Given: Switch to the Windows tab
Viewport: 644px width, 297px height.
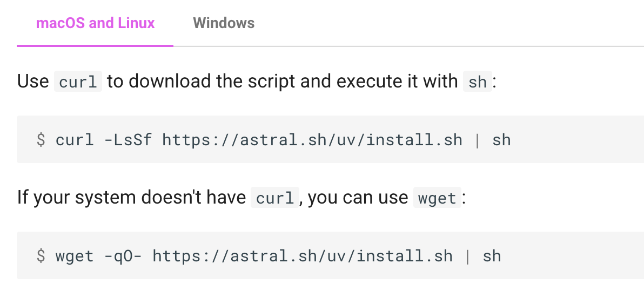Looking at the screenshot, I should pyautogui.click(x=224, y=23).
